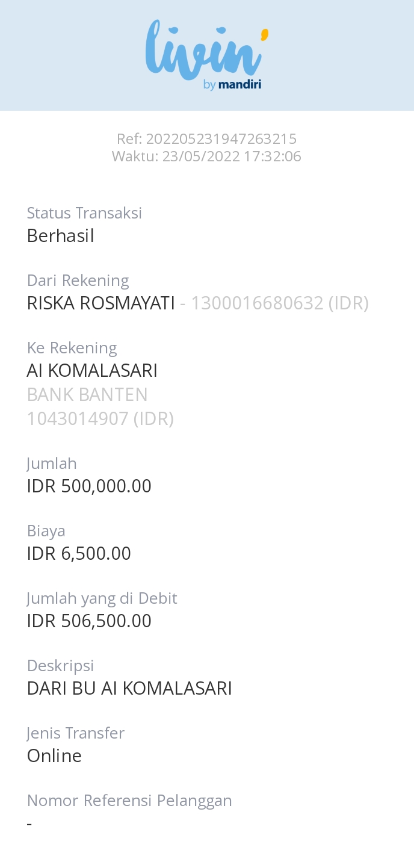This screenshot has width=414, height=868.
Task: Click the Jumlah yang di Debit label
Action: (x=102, y=598)
